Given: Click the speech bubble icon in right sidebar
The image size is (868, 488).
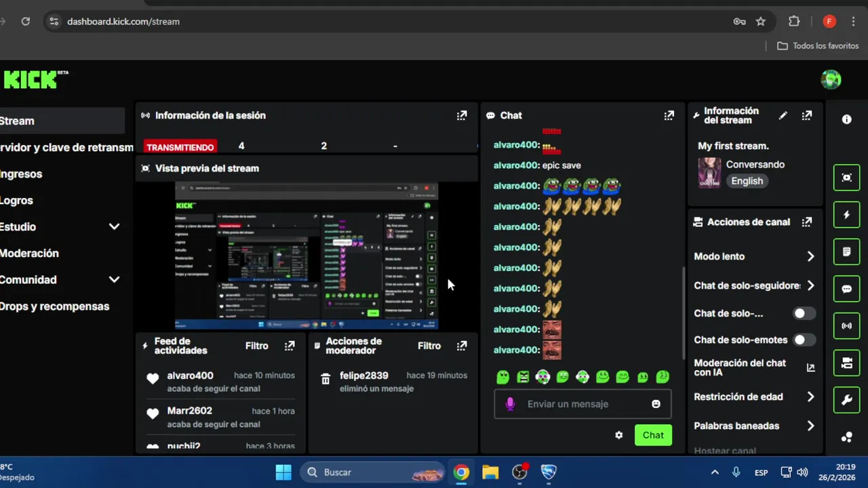Looking at the screenshot, I should pyautogui.click(x=846, y=289).
